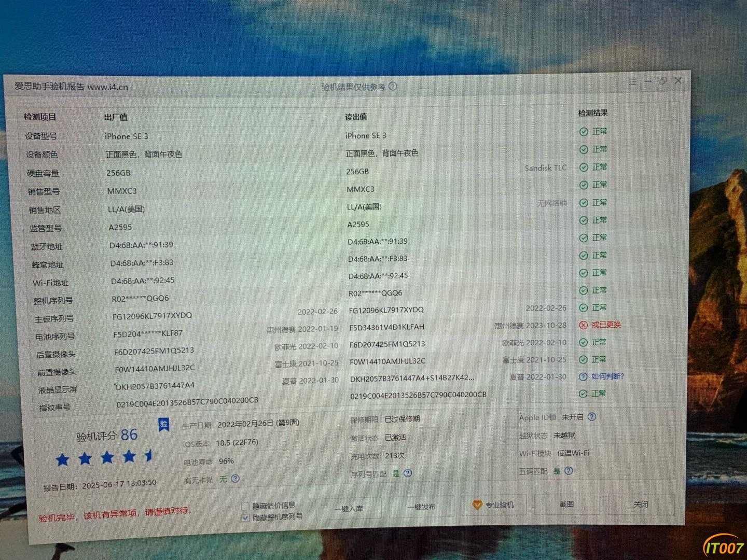Click help icon next to 有无卡贴 无
Screen dimensions: 747x560
(x=235, y=479)
